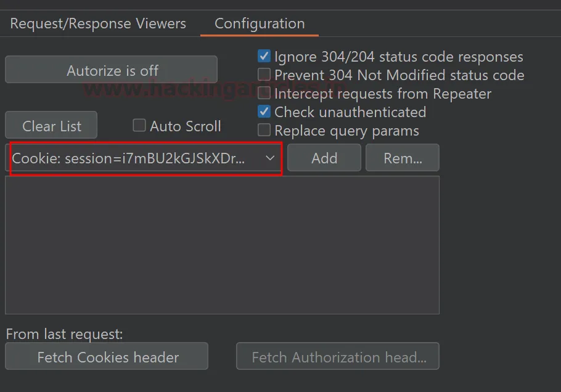Click the empty tab strip right of Configuration
Viewport: 561px width, 392px height.
point(432,24)
